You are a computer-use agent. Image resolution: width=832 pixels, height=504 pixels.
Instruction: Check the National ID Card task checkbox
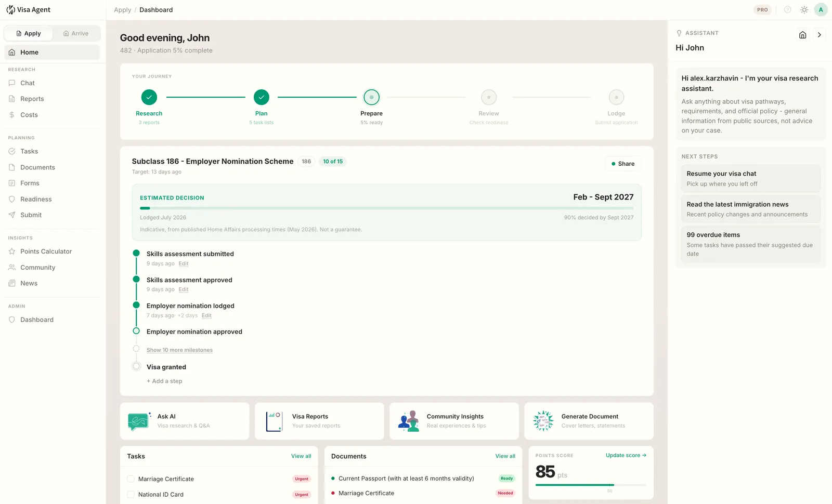tap(131, 495)
